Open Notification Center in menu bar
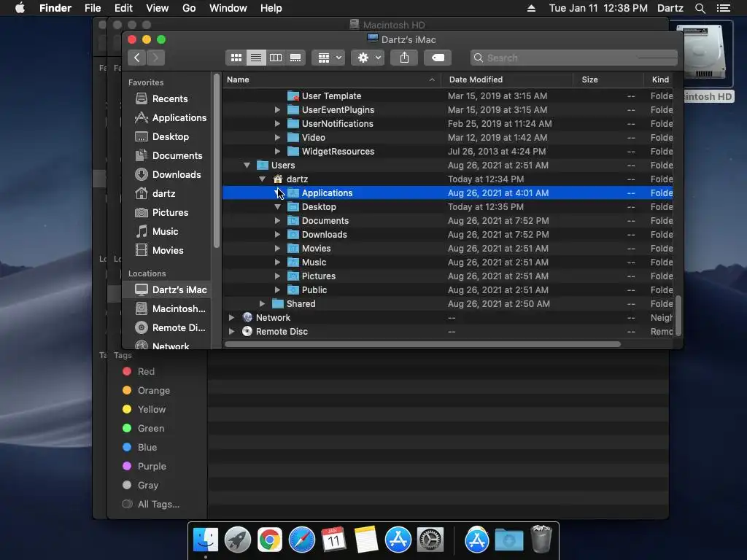Screen dimensions: 747x560 coord(724,8)
